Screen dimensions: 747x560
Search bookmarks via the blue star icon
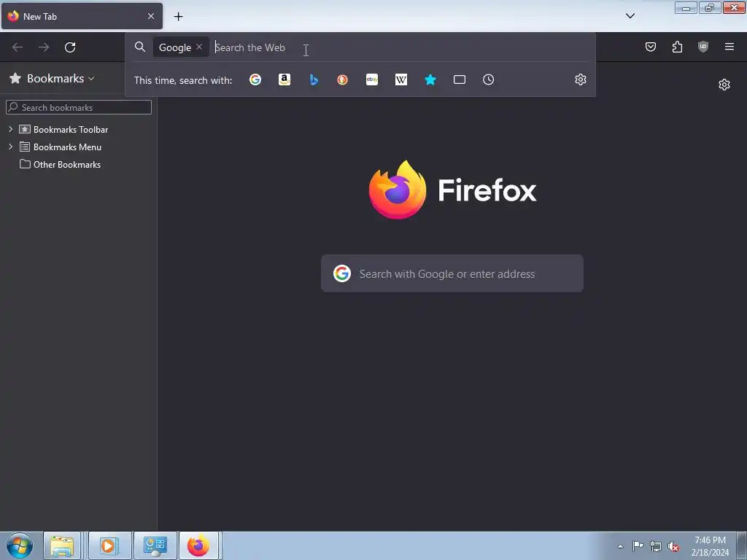tap(430, 79)
